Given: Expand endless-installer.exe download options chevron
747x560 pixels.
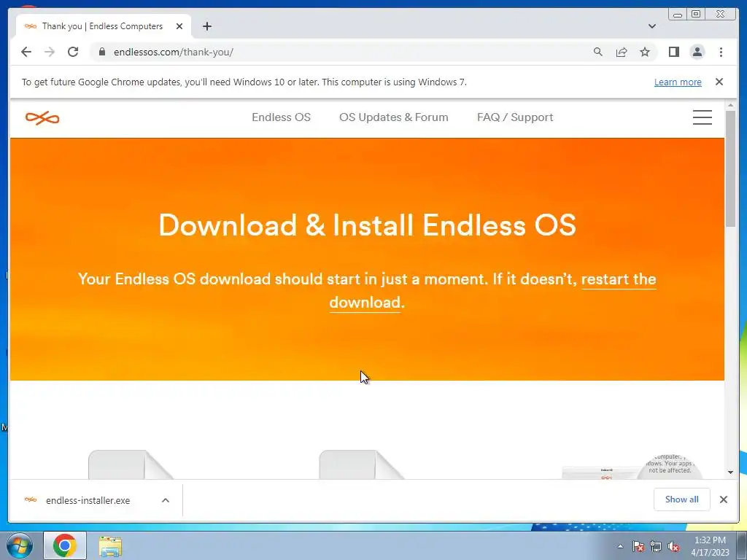Looking at the screenshot, I should pos(166,500).
